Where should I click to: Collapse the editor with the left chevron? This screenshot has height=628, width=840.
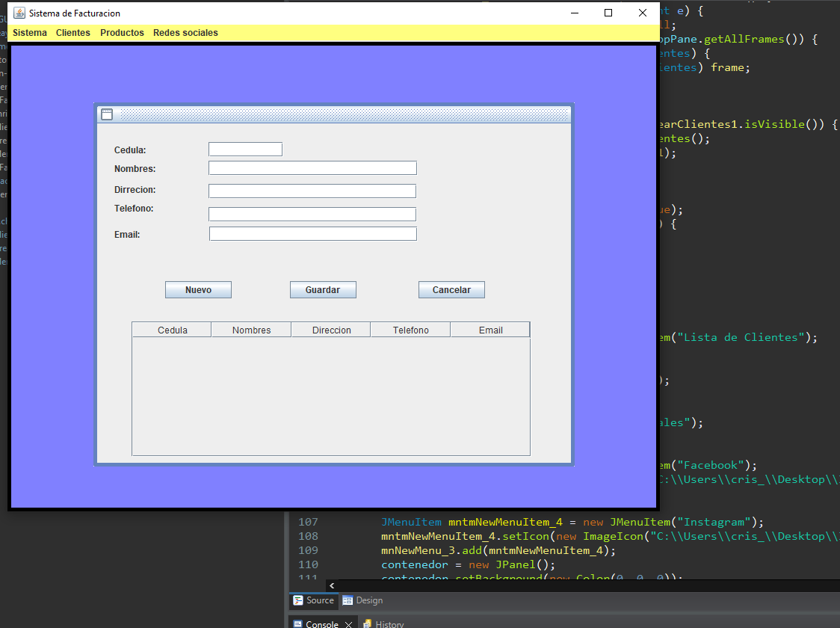pyautogui.click(x=331, y=585)
